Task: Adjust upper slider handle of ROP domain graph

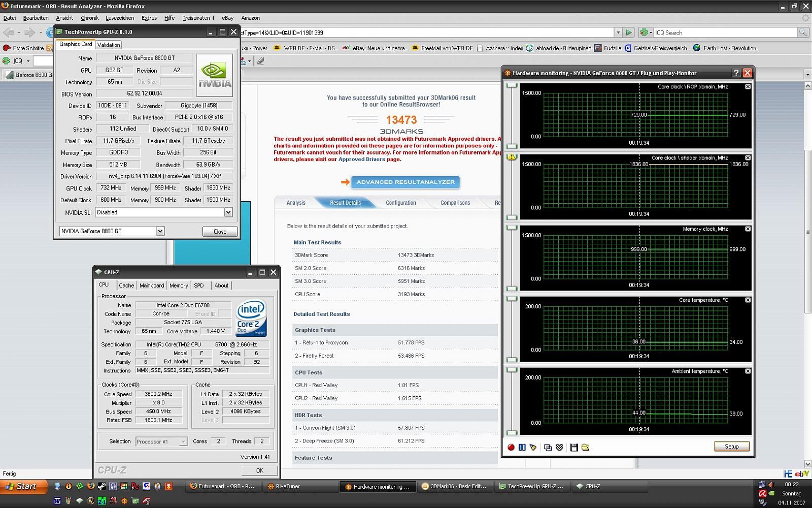Action: point(512,85)
